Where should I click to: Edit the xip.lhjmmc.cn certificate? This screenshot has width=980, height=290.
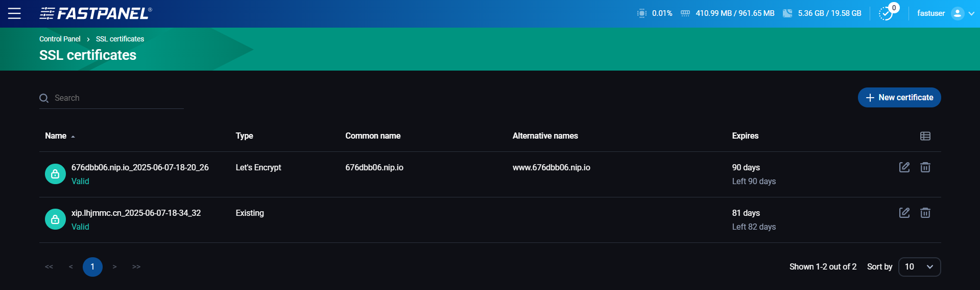[x=904, y=213]
